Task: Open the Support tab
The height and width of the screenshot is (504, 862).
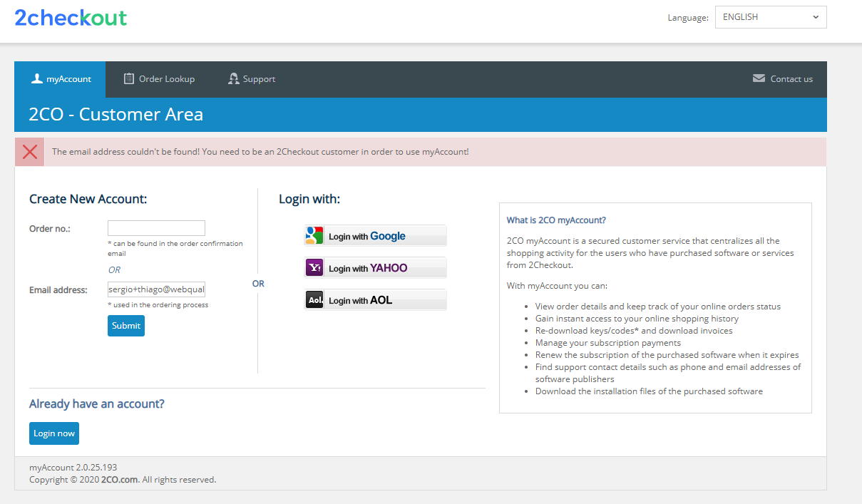Action: tap(252, 79)
